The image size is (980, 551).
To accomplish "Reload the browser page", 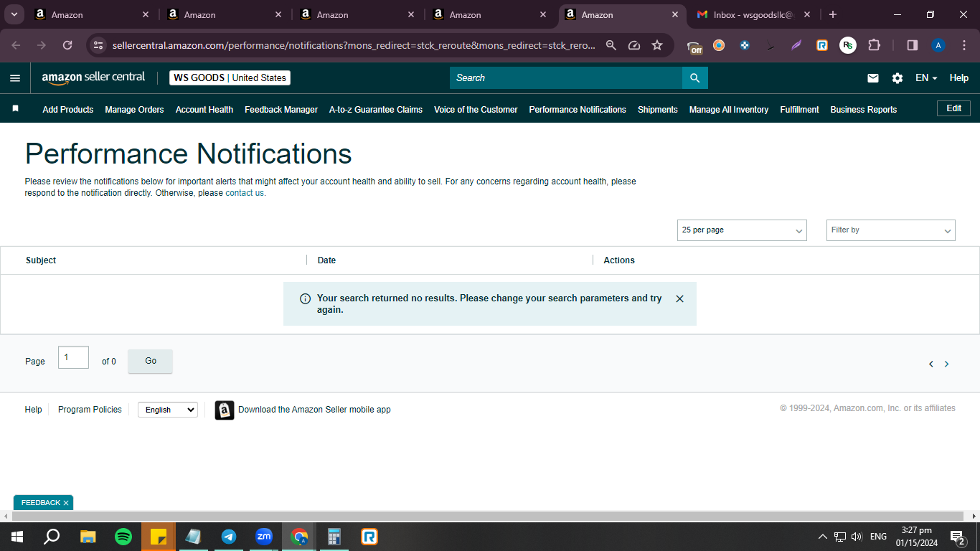I will click(x=67, y=45).
